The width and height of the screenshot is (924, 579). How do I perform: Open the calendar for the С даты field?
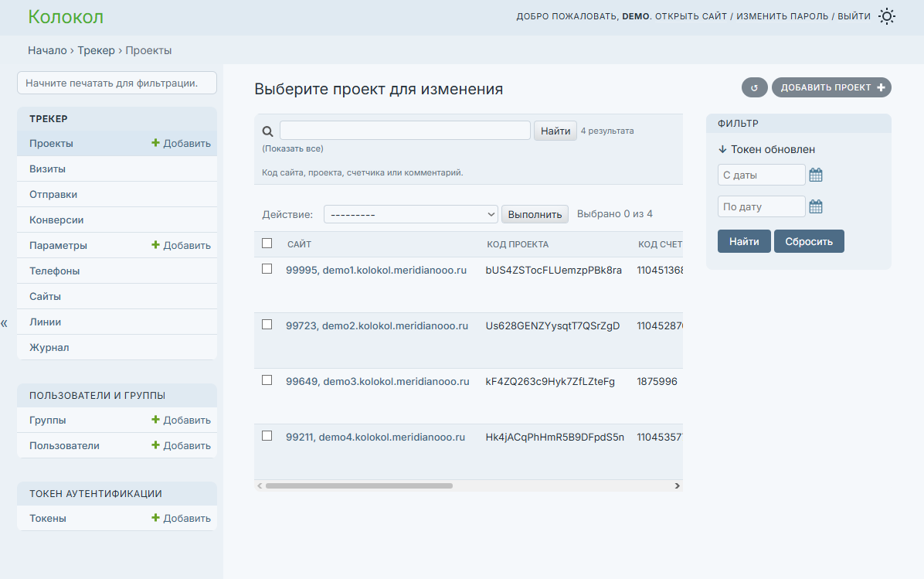(816, 175)
